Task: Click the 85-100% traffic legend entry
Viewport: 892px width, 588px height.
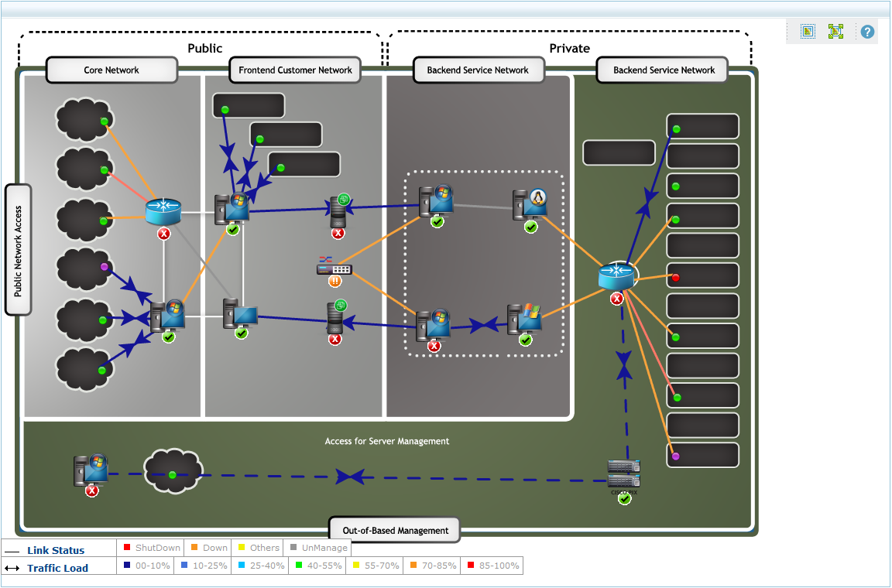Action: 493,566
